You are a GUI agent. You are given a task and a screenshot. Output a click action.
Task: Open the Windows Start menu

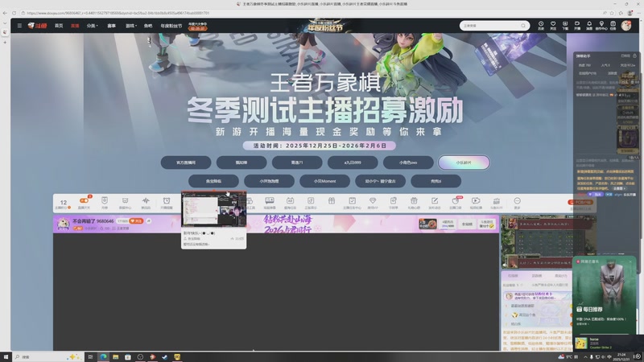point(6,356)
